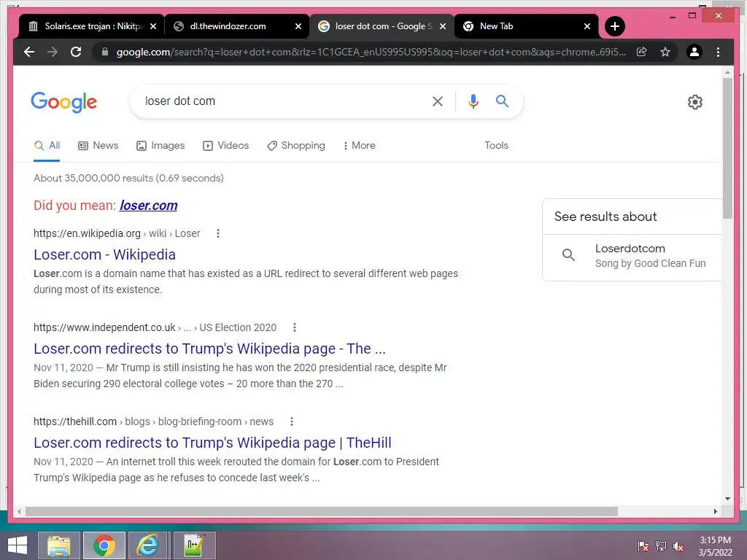Viewport: 747px width, 560px height.
Task: Open options for TheHill result
Action: point(292,421)
